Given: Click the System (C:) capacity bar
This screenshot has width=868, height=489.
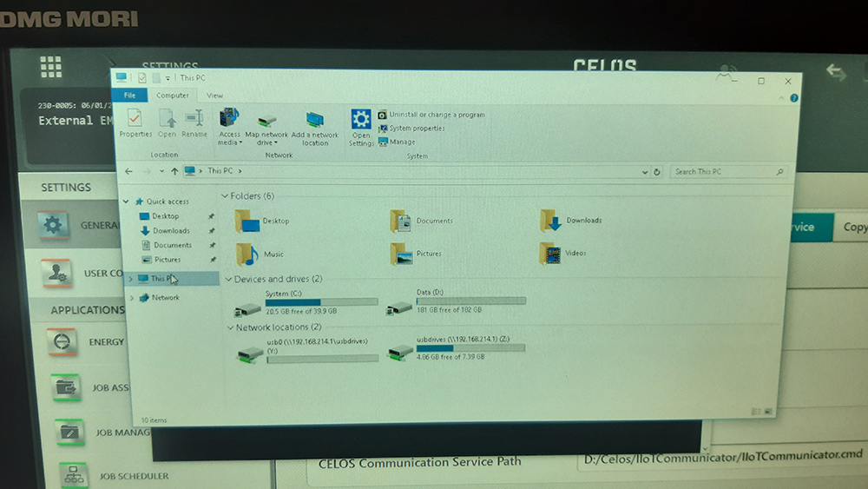Looking at the screenshot, I should (322, 301).
